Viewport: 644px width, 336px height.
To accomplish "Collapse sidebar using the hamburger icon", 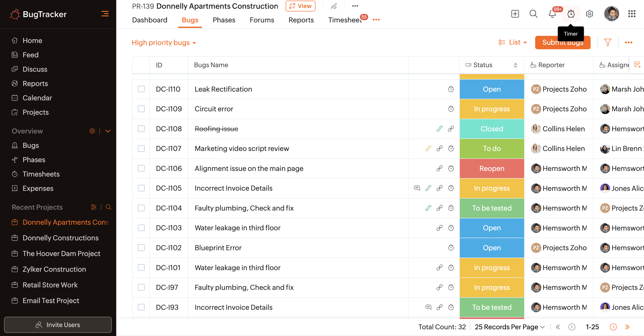I will (x=105, y=14).
